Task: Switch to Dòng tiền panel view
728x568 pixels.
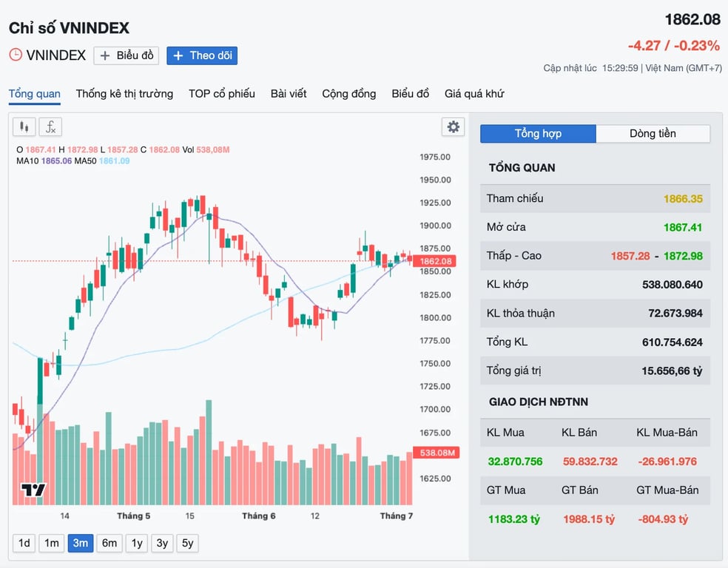Action: pos(653,134)
